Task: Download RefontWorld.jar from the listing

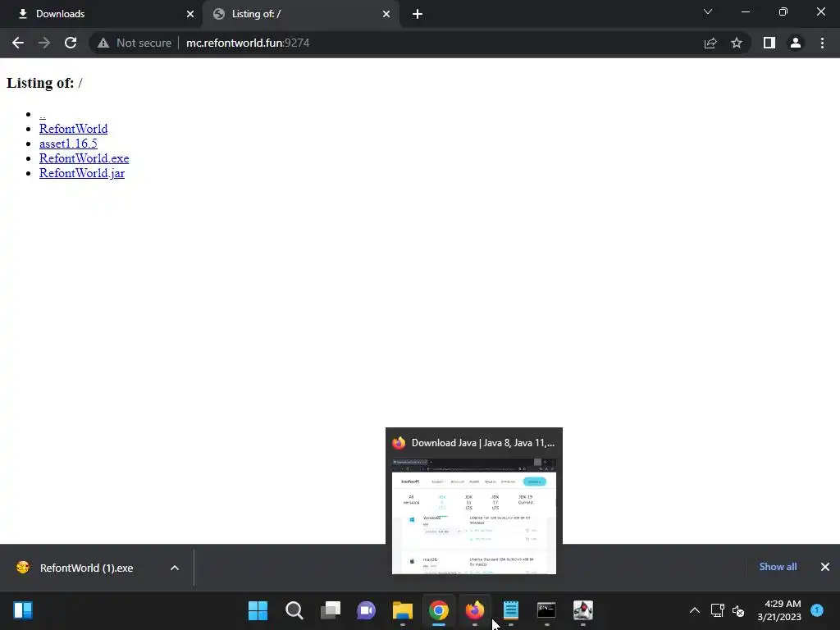Action: (x=82, y=173)
